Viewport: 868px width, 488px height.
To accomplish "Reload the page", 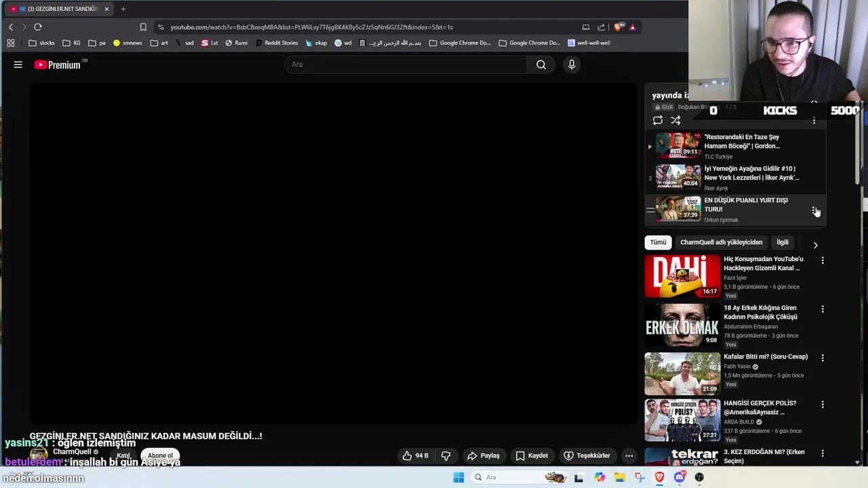I will tap(38, 27).
